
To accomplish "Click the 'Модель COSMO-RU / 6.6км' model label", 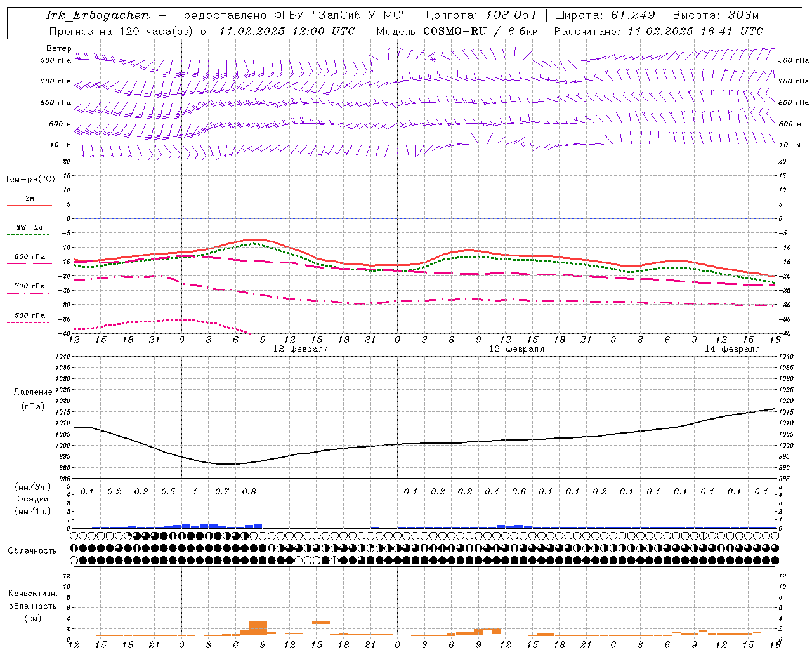I will pyautogui.click(x=457, y=31).
